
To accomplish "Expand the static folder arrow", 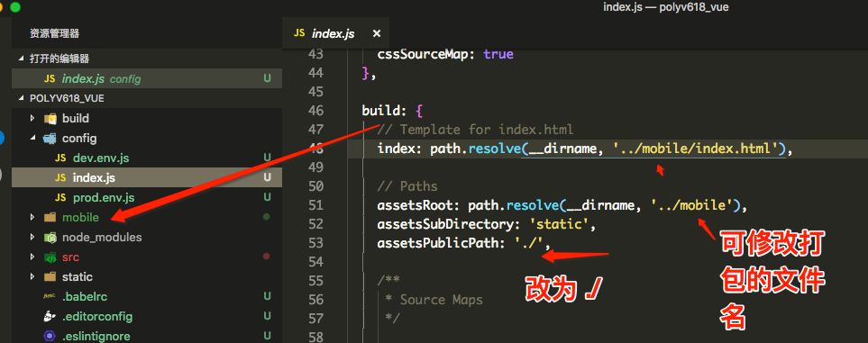I will 32,276.
